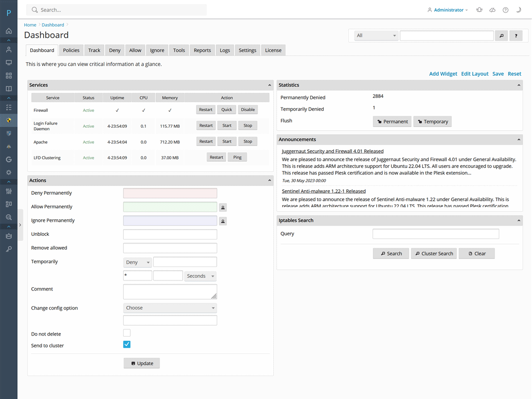Uncheck the Send to cluster checkbox

(127, 344)
